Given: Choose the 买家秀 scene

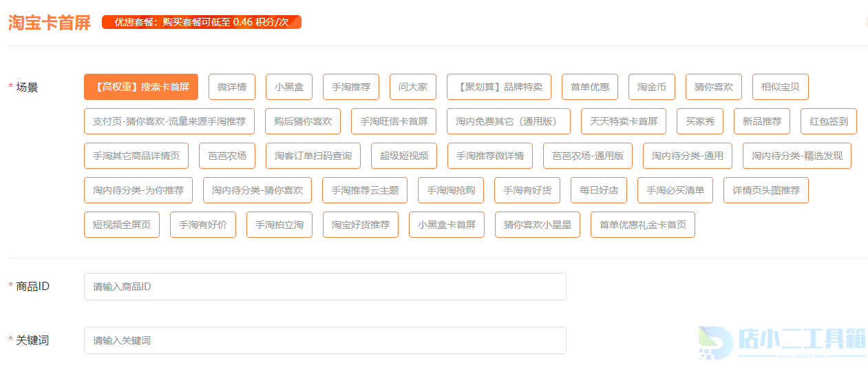Looking at the screenshot, I should [700, 121].
